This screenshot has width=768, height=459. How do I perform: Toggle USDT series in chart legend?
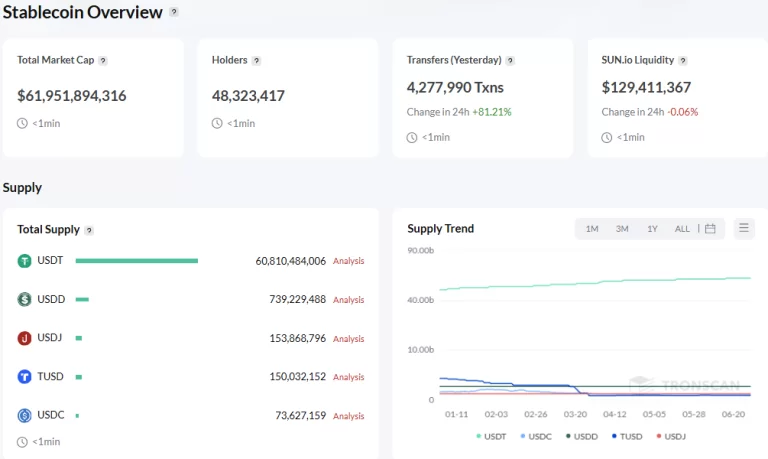point(492,436)
